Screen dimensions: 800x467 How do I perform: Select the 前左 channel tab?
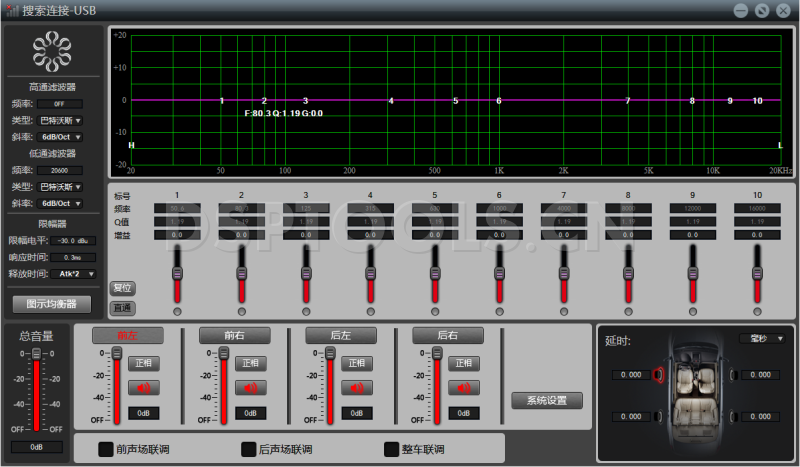click(x=127, y=335)
